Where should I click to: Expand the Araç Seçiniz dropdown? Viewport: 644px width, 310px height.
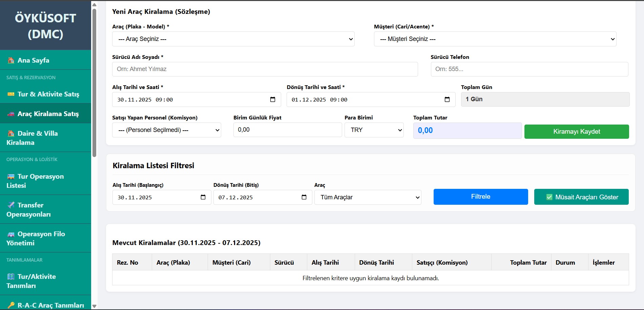(233, 39)
